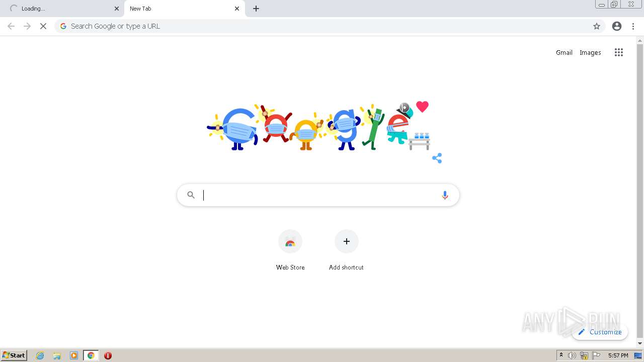Viewport: 644px width, 362px height.
Task: Select the Chrome taskbar button
Action: (91, 355)
